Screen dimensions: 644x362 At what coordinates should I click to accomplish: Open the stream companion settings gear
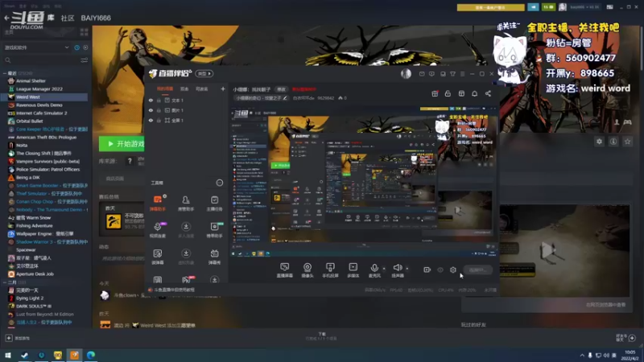[453, 269]
